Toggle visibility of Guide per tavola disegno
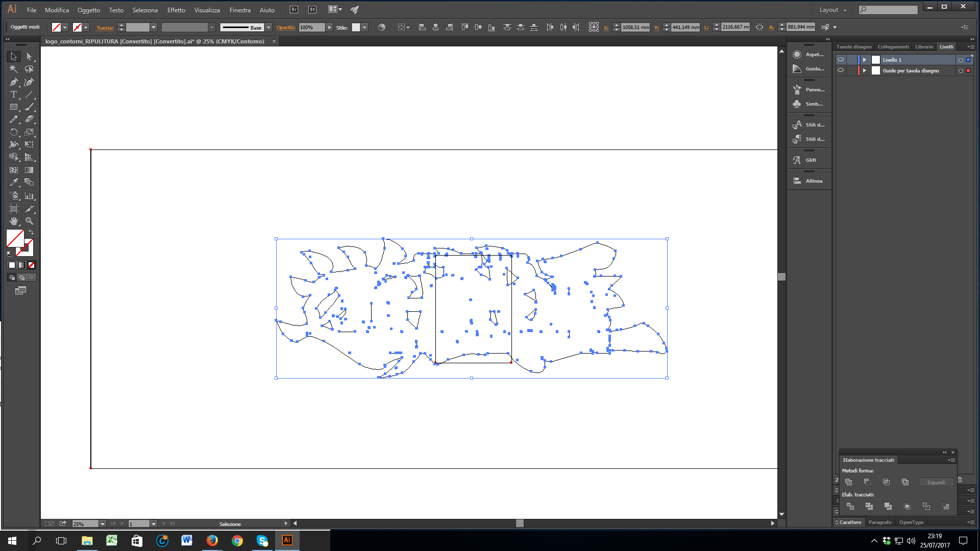 point(841,70)
